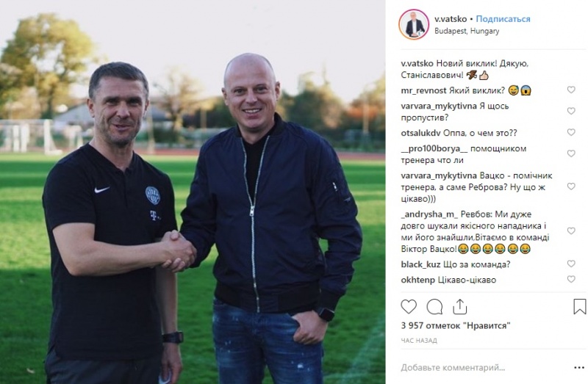Like otsalukdv's comment heart
This screenshot has width=588, height=384.
pos(571,132)
